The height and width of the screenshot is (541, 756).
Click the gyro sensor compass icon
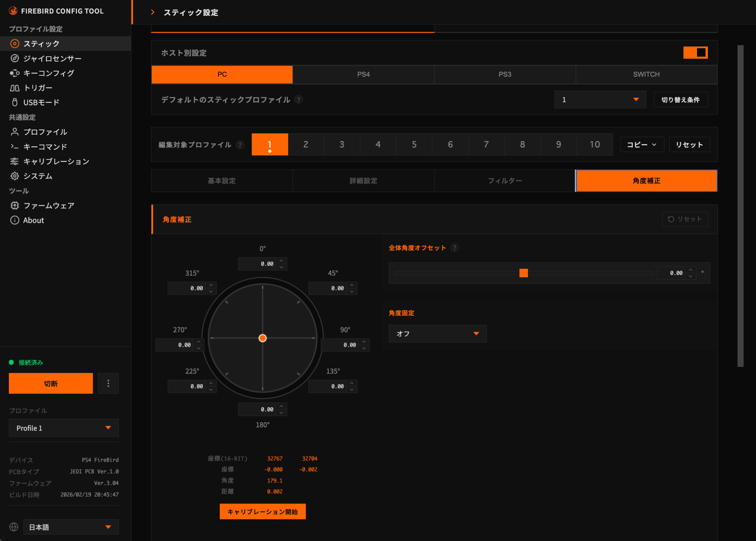[x=14, y=58]
